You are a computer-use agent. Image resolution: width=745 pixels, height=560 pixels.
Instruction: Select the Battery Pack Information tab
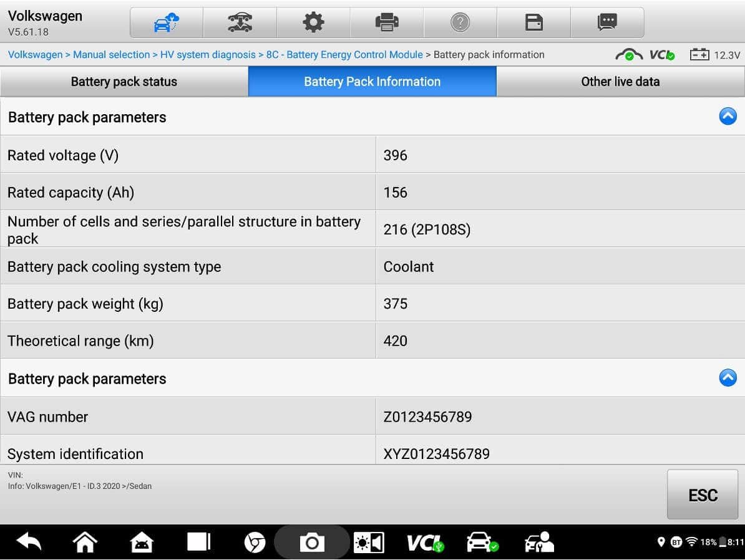pos(372,82)
